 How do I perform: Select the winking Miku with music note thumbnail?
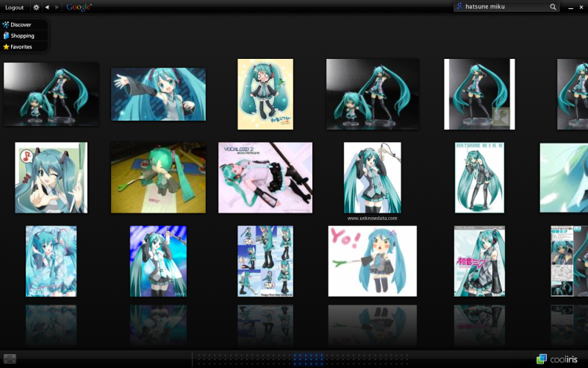[51, 177]
